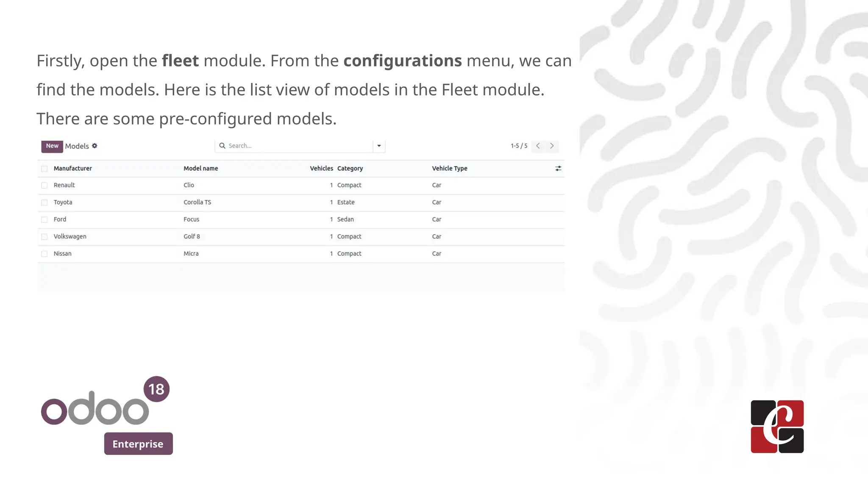Open the Volkswagen Golf 8 record
The height and width of the screenshot is (488, 868).
click(192, 237)
